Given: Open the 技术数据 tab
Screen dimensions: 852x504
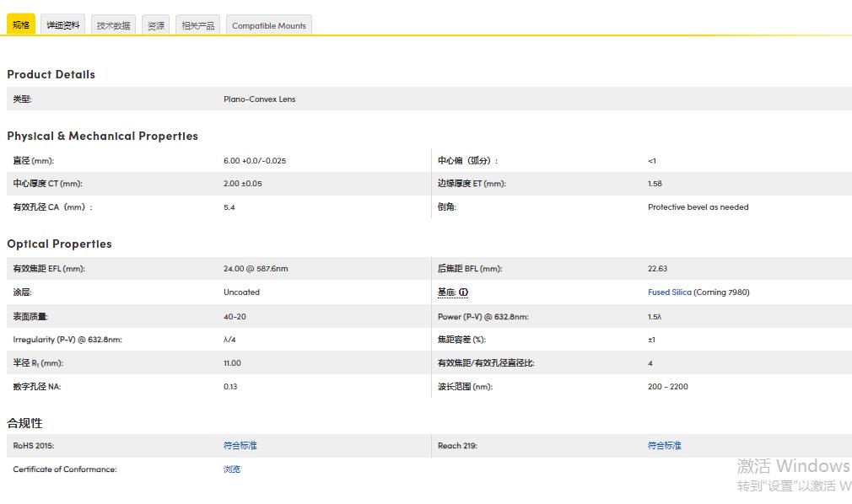Looking at the screenshot, I should pos(113,25).
